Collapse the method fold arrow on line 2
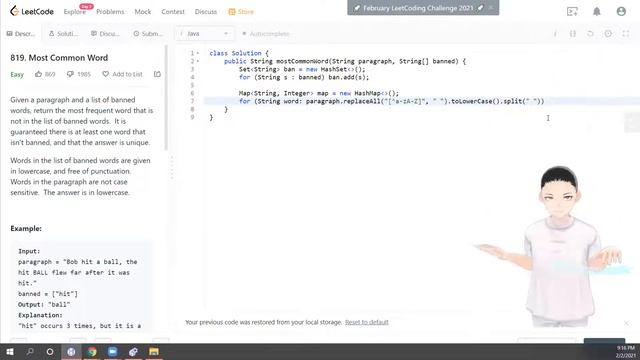This screenshot has width=640, height=360. click(198, 61)
